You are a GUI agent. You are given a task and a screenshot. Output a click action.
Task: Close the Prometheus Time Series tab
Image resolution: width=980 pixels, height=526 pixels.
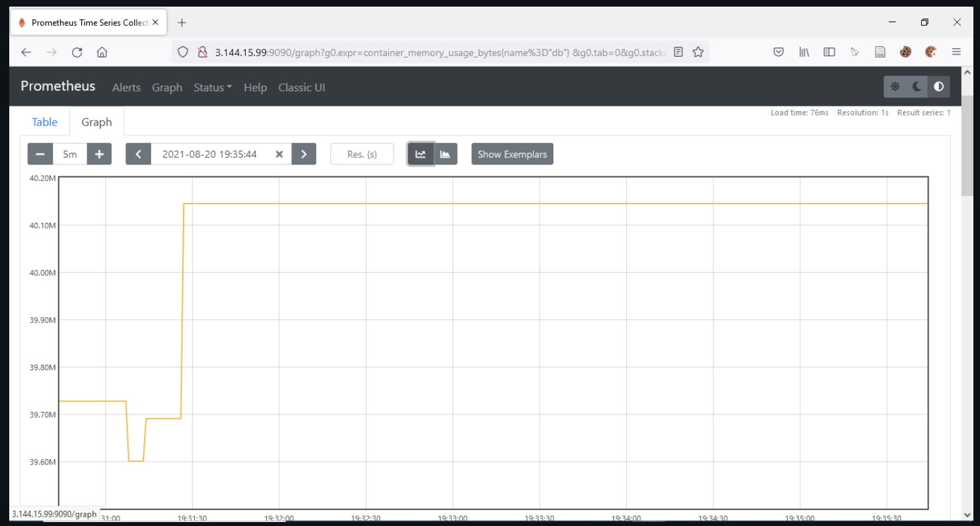[x=155, y=22]
